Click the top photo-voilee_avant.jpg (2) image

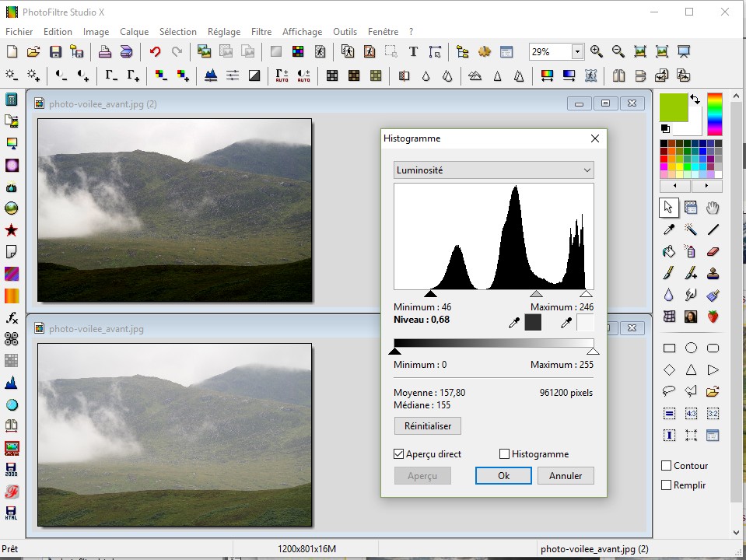174,210
